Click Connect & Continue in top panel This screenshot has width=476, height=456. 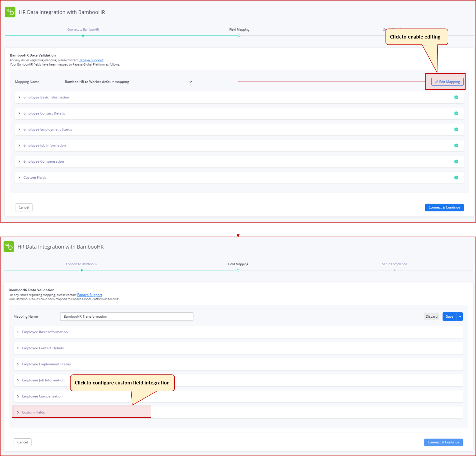(444, 207)
